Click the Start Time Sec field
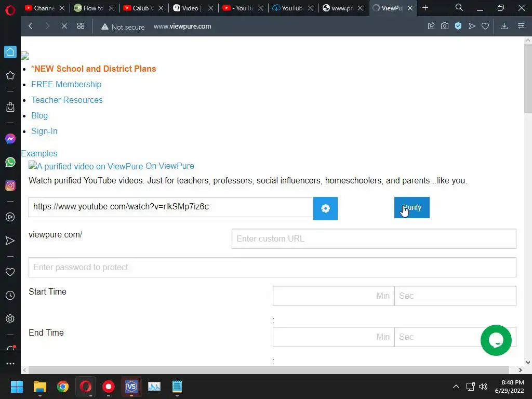The width and height of the screenshot is (532, 399). click(x=455, y=296)
